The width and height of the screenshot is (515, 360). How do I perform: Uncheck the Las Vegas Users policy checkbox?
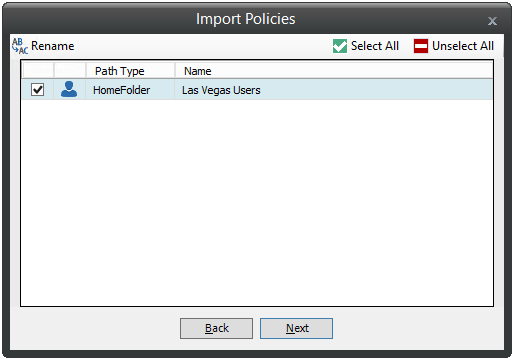[37, 90]
